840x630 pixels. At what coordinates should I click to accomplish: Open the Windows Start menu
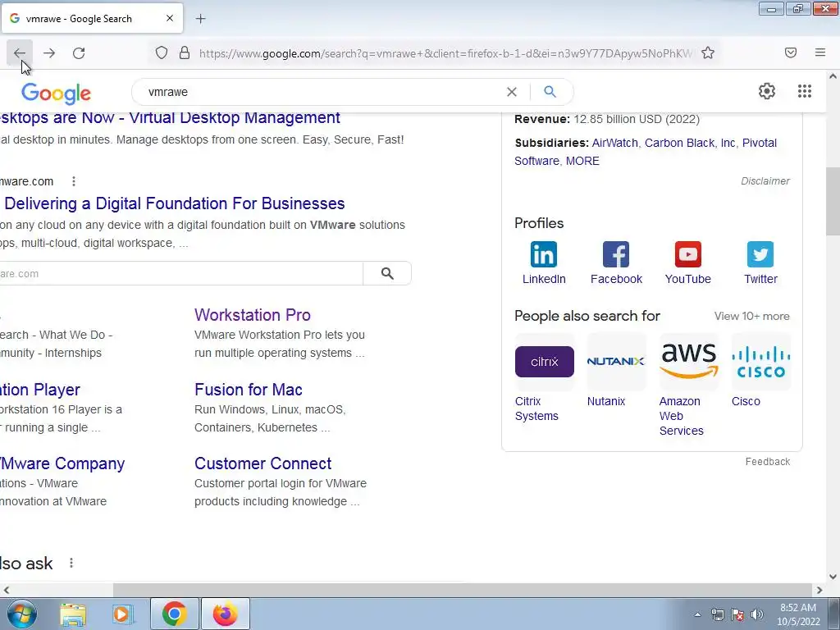(x=22, y=614)
